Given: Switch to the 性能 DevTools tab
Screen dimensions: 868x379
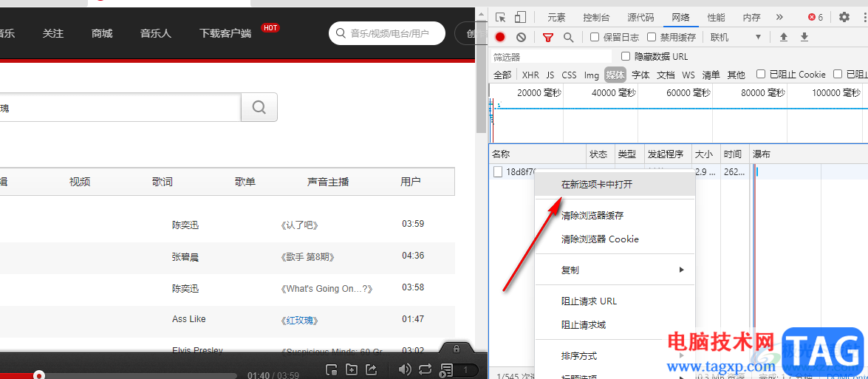Looking at the screenshot, I should [x=716, y=17].
